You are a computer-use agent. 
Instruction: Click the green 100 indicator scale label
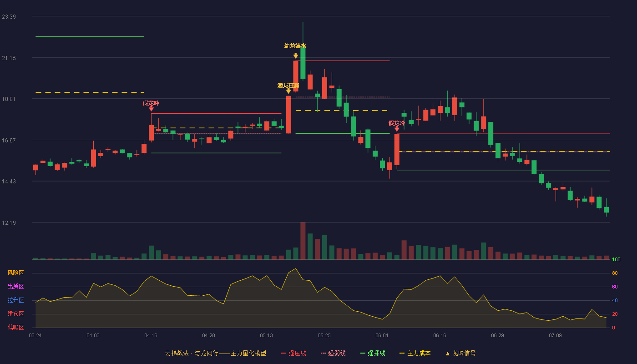coord(616,260)
